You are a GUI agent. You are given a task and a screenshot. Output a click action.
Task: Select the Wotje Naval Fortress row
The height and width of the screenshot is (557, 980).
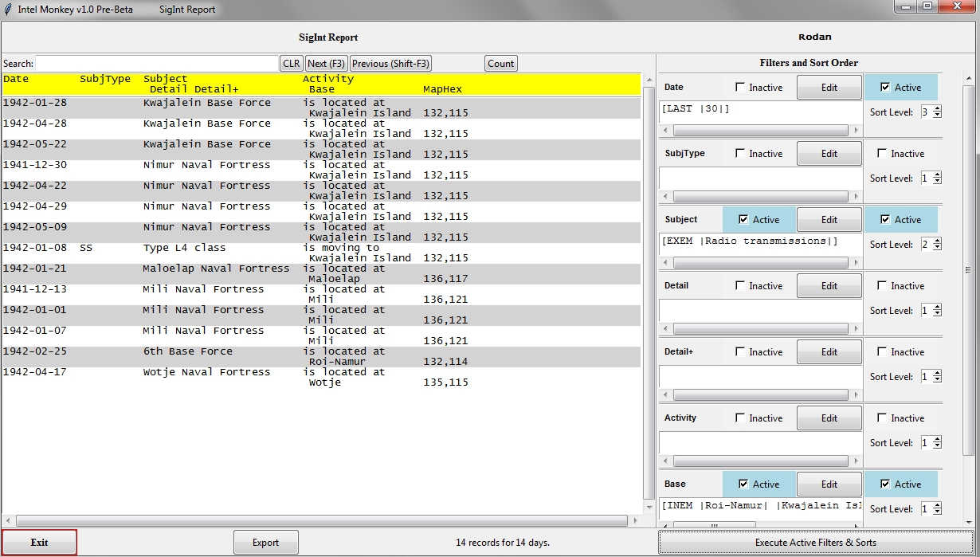click(x=322, y=377)
